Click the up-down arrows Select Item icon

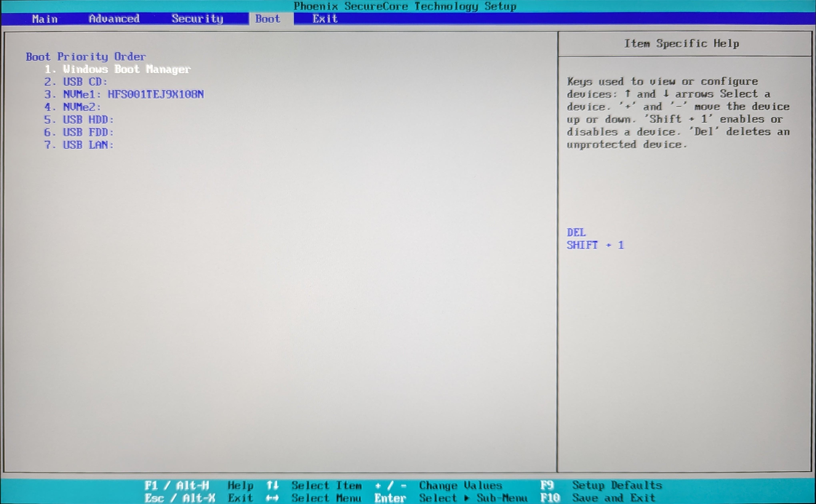point(273,485)
